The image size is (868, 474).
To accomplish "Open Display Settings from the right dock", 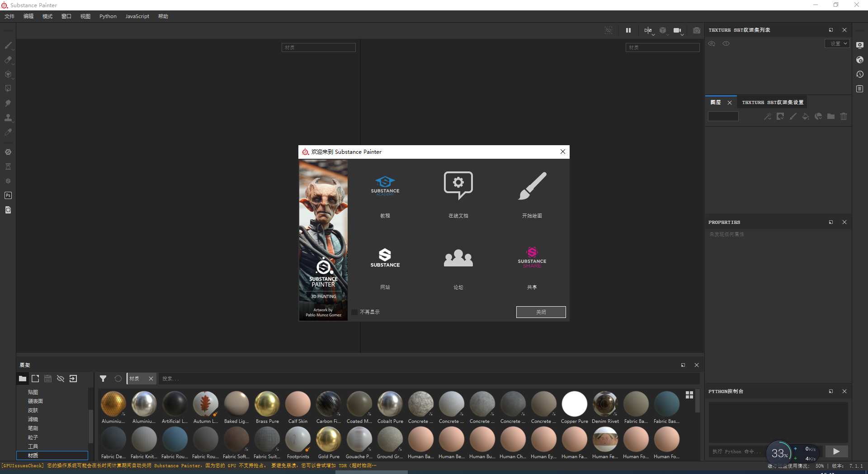I will (x=860, y=45).
